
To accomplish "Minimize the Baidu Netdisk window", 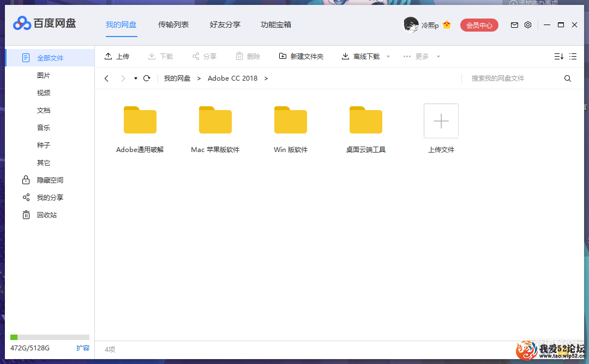I will tap(547, 25).
